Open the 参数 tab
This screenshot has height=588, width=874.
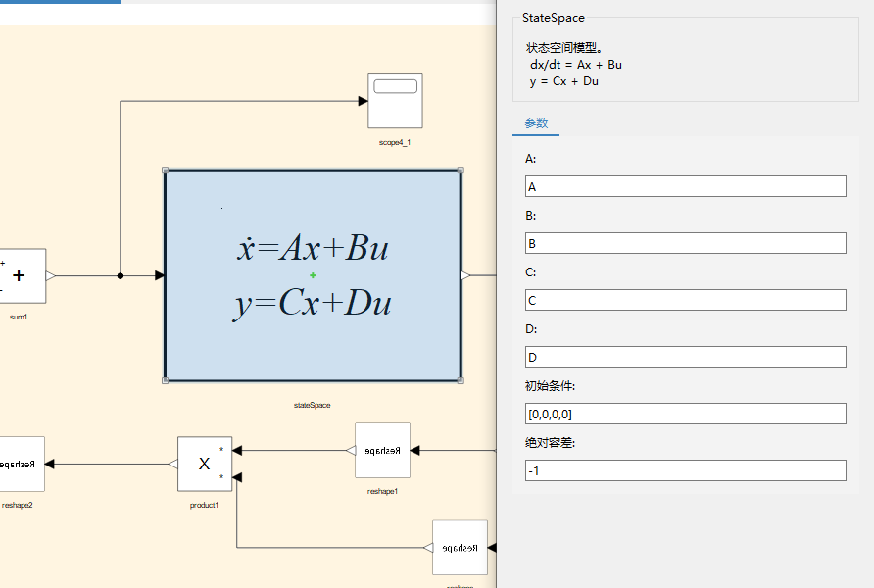point(536,123)
